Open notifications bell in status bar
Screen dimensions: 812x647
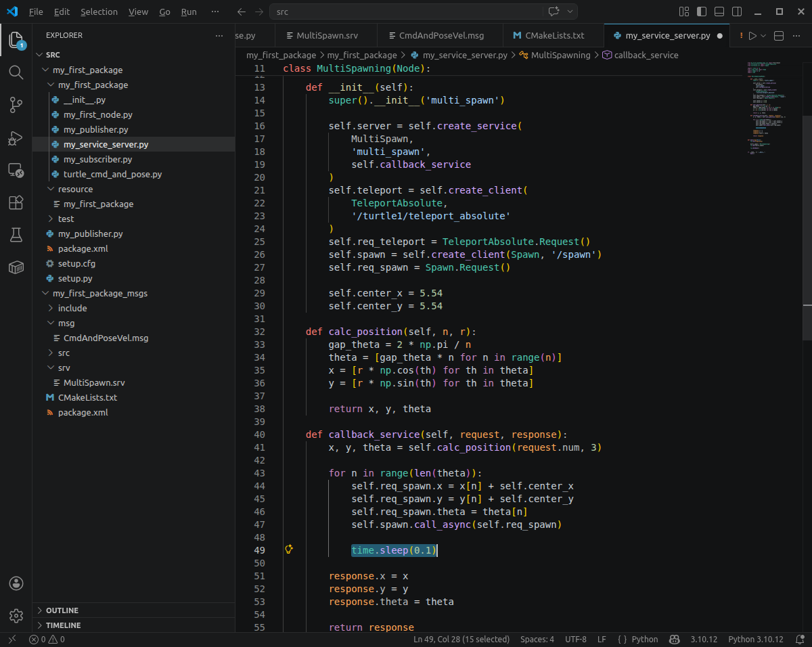point(800,640)
